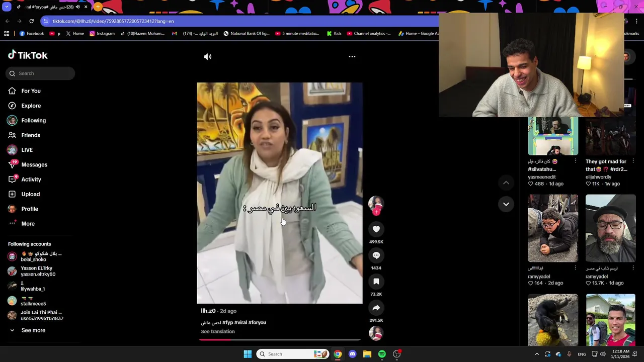
Task: Save video with bookmark icon
Action: point(376,282)
